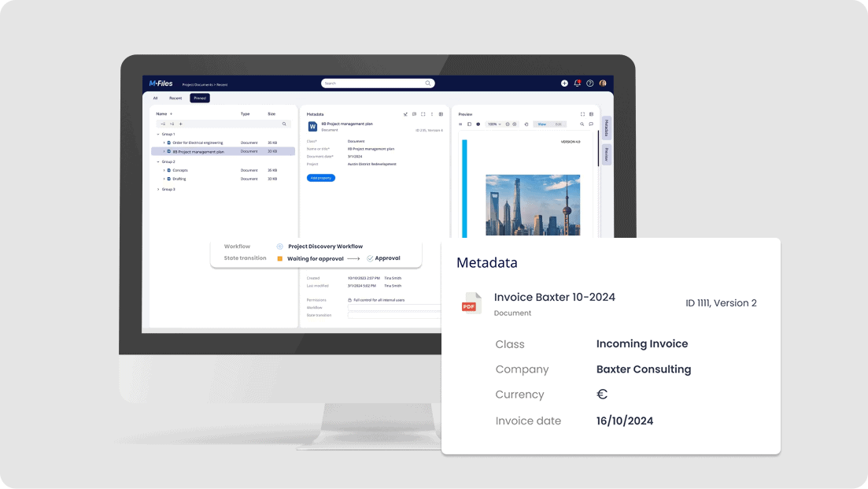This screenshot has width=868, height=489.
Task: Open the help question mark icon
Action: point(590,83)
